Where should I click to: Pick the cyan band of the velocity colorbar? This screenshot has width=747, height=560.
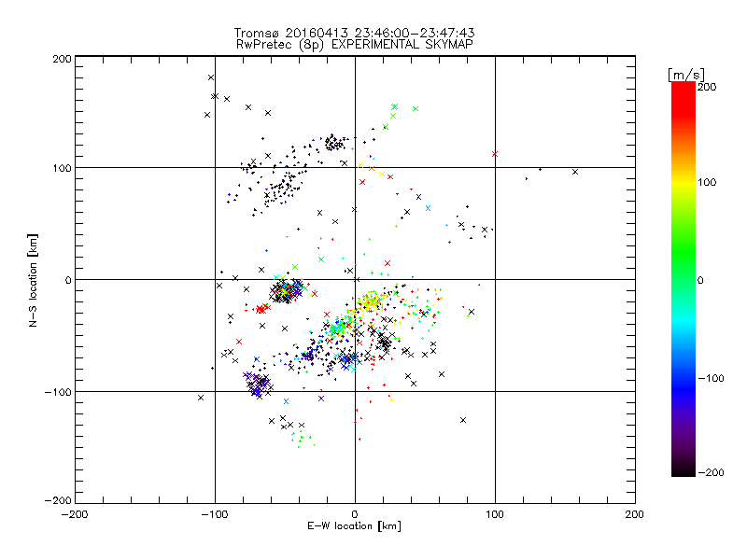684,320
